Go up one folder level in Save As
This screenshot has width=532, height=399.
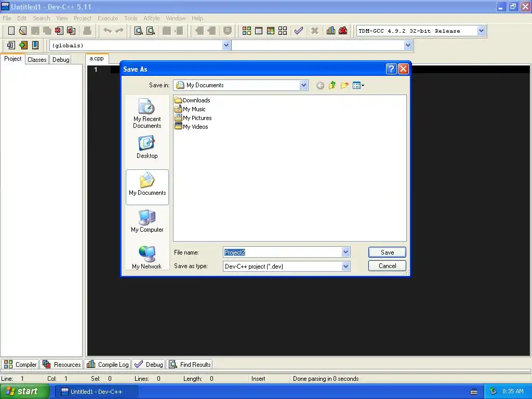tap(332, 86)
